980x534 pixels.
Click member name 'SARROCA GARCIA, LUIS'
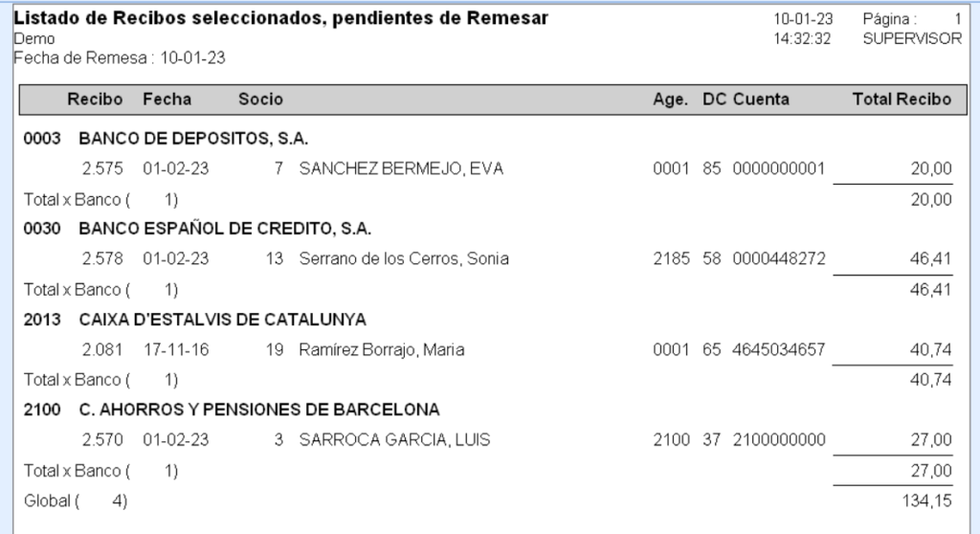(x=394, y=440)
